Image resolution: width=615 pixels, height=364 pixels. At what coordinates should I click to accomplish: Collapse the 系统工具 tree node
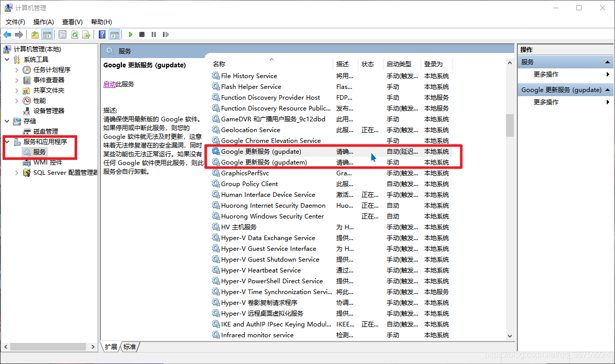point(7,60)
